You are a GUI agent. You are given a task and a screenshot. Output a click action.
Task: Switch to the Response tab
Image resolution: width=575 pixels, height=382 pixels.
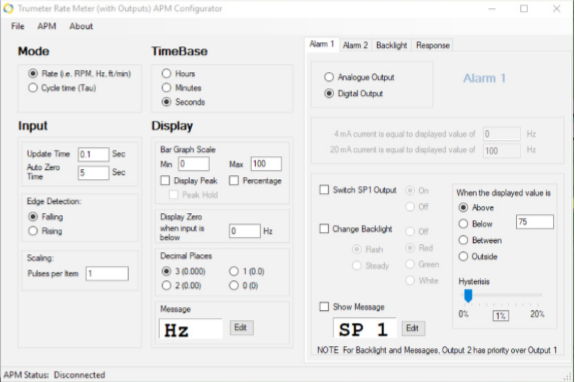[432, 45]
